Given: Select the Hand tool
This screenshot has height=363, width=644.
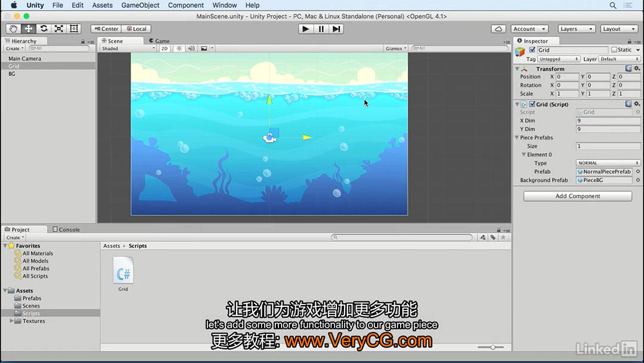Looking at the screenshot, I should tap(13, 29).
